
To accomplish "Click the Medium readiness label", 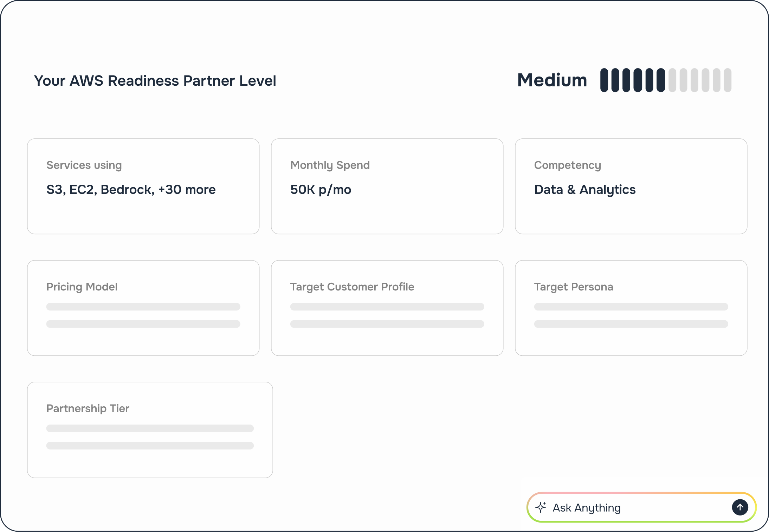I will pos(551,80).
